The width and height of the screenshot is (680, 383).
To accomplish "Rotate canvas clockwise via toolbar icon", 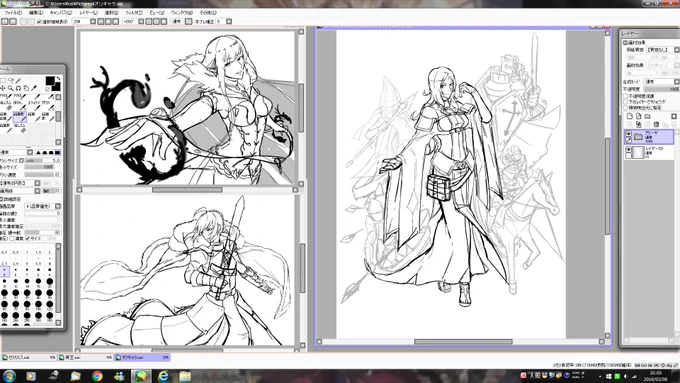I will (157, 21).
